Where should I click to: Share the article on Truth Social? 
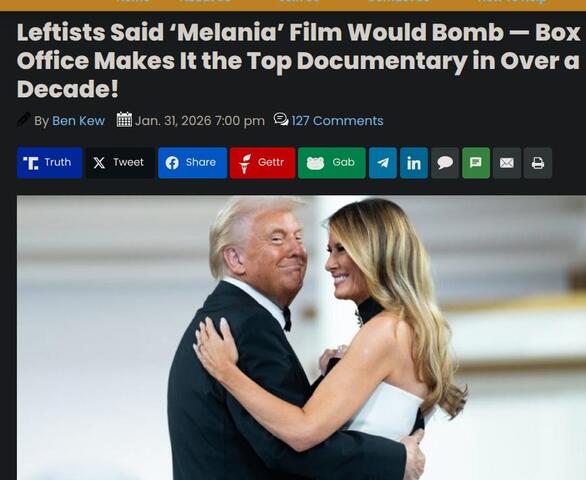49,163
